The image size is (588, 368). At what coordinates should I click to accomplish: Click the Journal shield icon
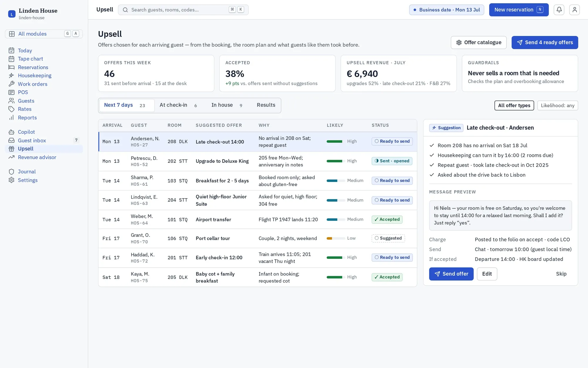pyautogui.click(x=11, y=172)
